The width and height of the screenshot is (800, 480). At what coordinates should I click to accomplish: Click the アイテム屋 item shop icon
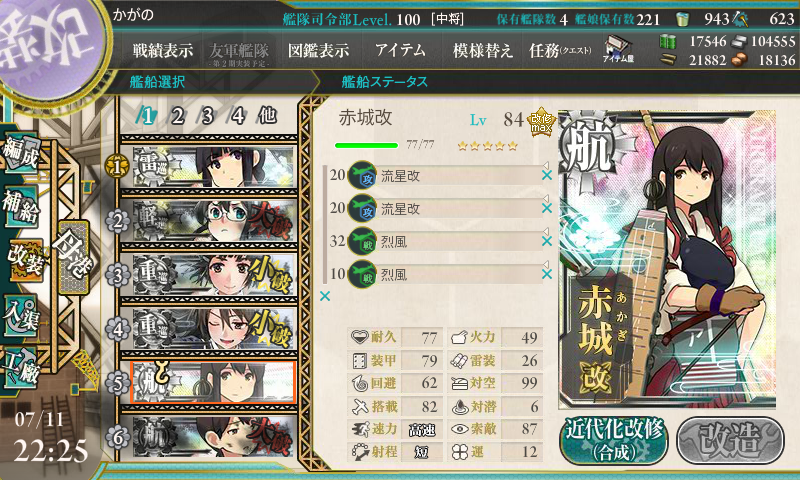click(x=618, y=49)
